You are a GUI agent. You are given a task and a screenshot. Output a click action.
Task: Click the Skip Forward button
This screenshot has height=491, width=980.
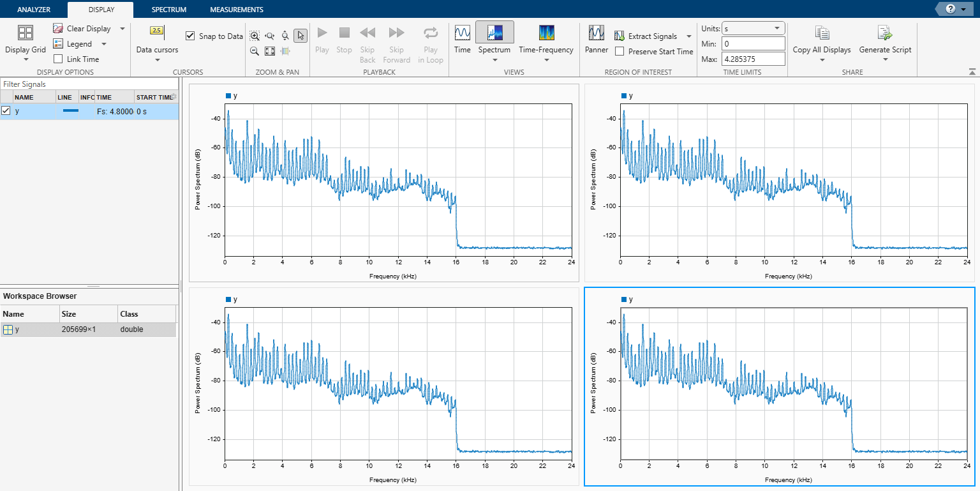[x=397, y=33]
